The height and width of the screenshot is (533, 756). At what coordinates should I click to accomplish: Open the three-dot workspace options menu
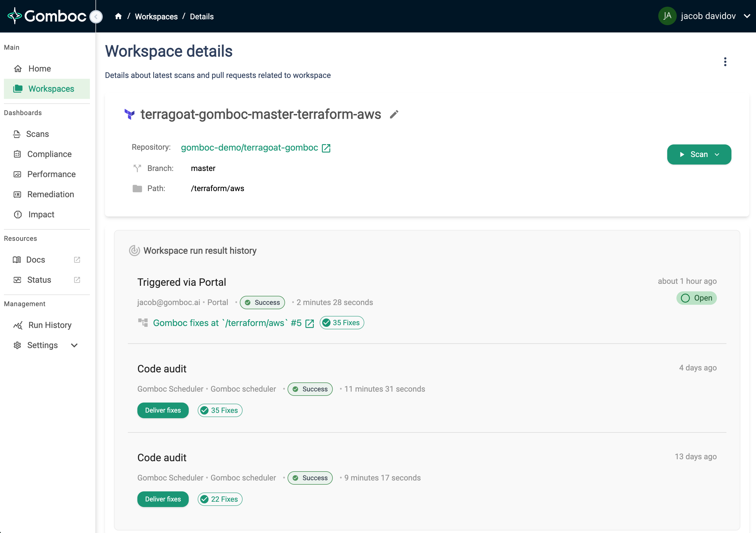[725, 62]
